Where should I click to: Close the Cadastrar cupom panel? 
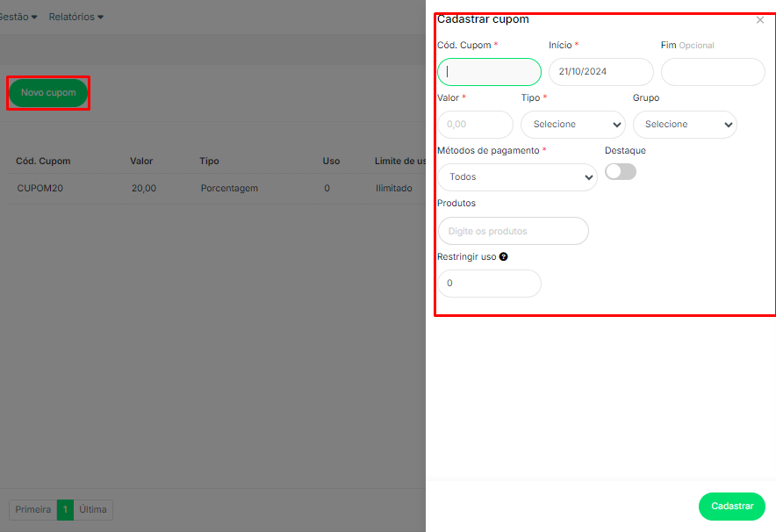click(760, 19)
